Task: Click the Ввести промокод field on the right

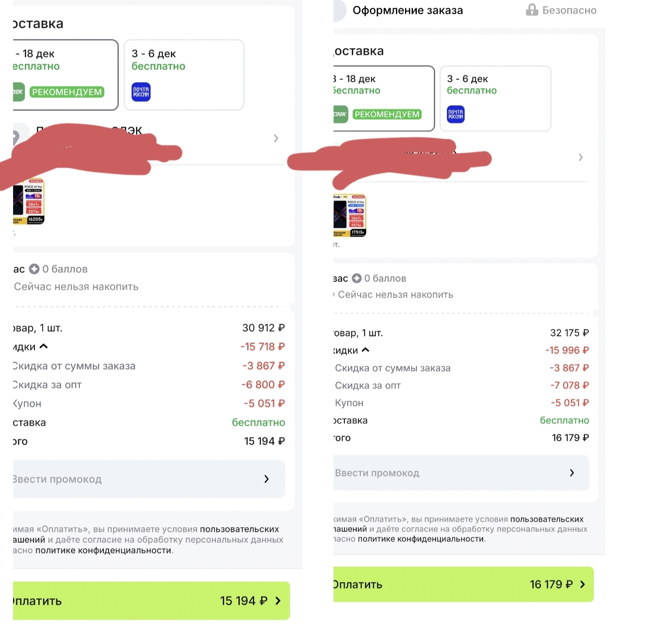Action: tap(461, 473)
